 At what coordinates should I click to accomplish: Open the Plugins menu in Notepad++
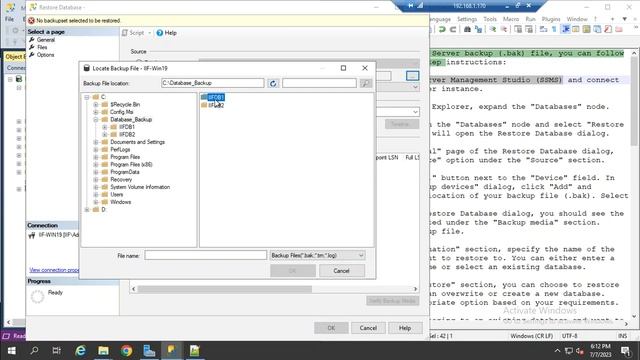click(551, 19)
